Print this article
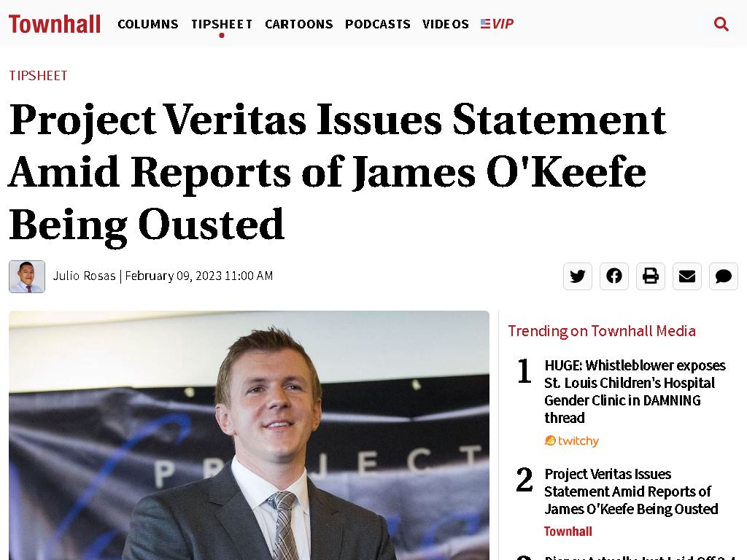747x560 pixels. (x=650, y=276)
